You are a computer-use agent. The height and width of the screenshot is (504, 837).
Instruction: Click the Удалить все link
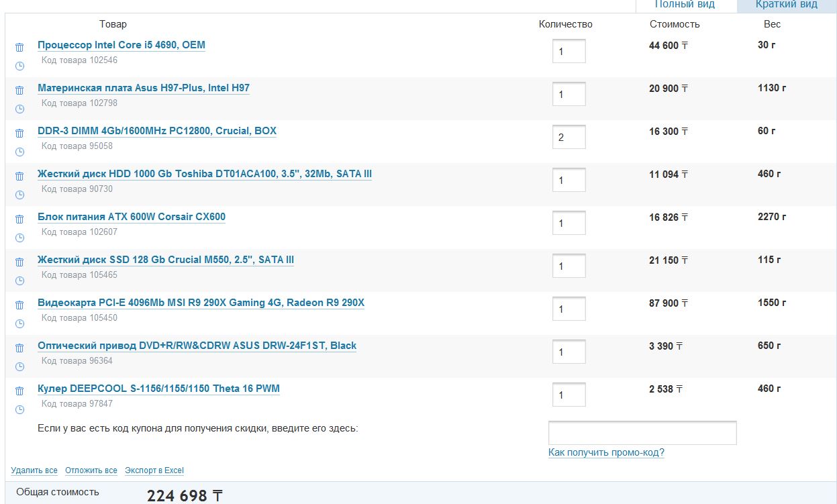pyautogui.click(x=34, y=470)
